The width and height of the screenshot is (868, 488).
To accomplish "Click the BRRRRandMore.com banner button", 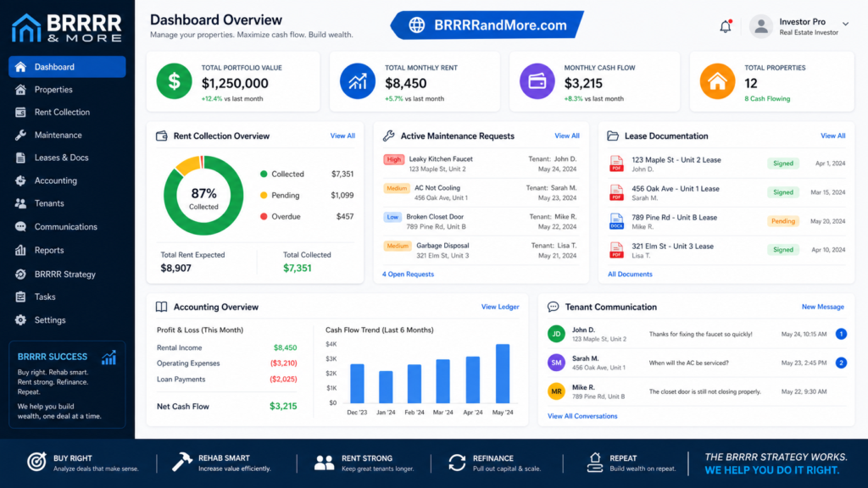I will pyautogui.click(x=487, y=25).
